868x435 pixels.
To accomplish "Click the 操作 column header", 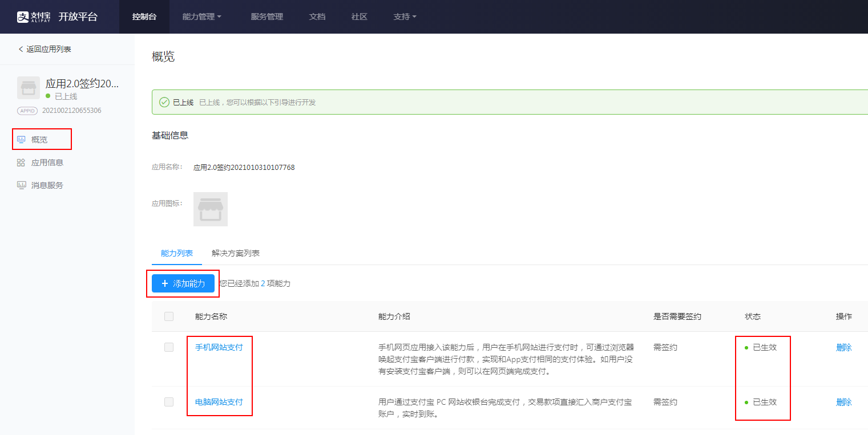I will point(844,316).
